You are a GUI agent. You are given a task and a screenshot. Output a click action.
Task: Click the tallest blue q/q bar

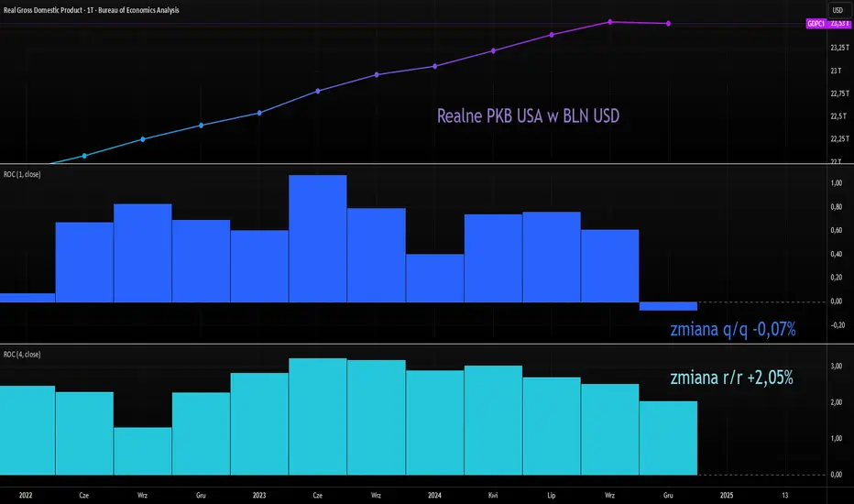coord(318,238)
